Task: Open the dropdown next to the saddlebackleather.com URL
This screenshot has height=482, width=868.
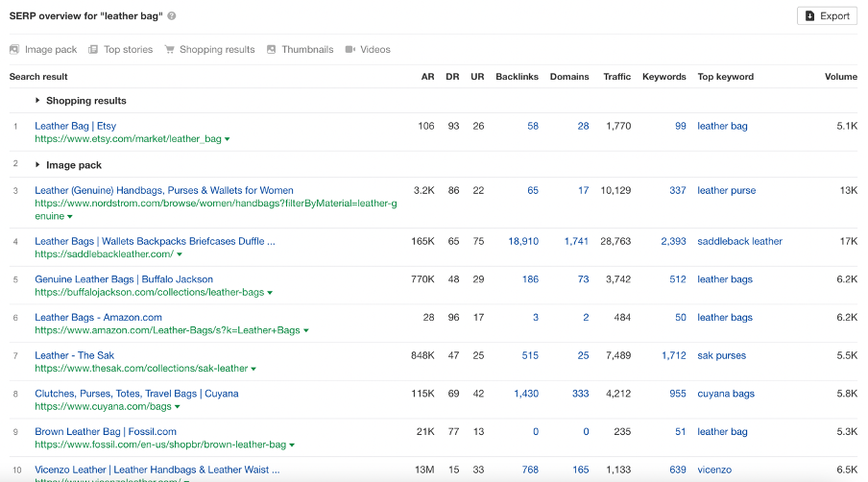Action: pyautogui.click(x=180, y=254)
